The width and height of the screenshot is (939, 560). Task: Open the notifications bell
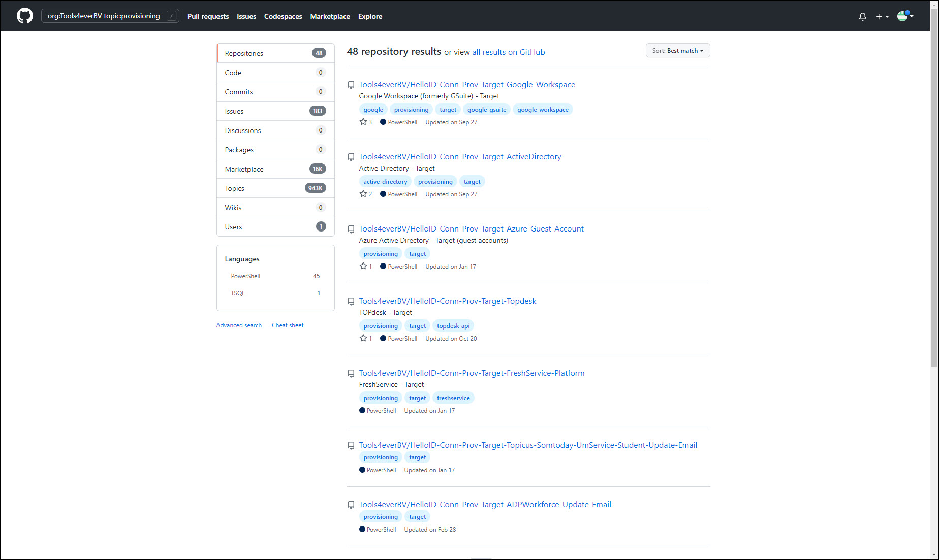click(x=863, y=16)
